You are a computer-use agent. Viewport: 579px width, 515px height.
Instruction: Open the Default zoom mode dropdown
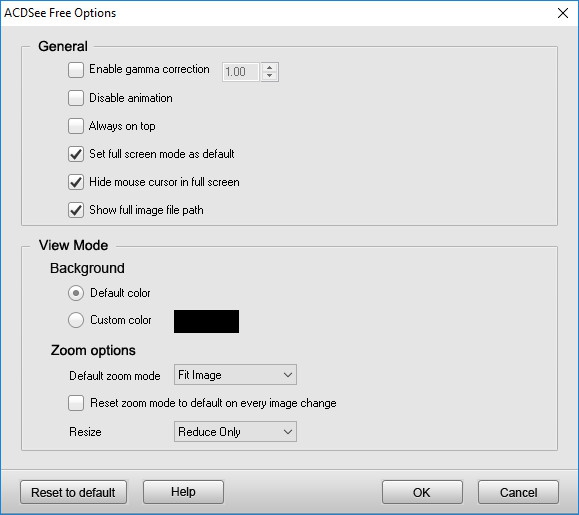pyautogui.click(x=235, y=375)
